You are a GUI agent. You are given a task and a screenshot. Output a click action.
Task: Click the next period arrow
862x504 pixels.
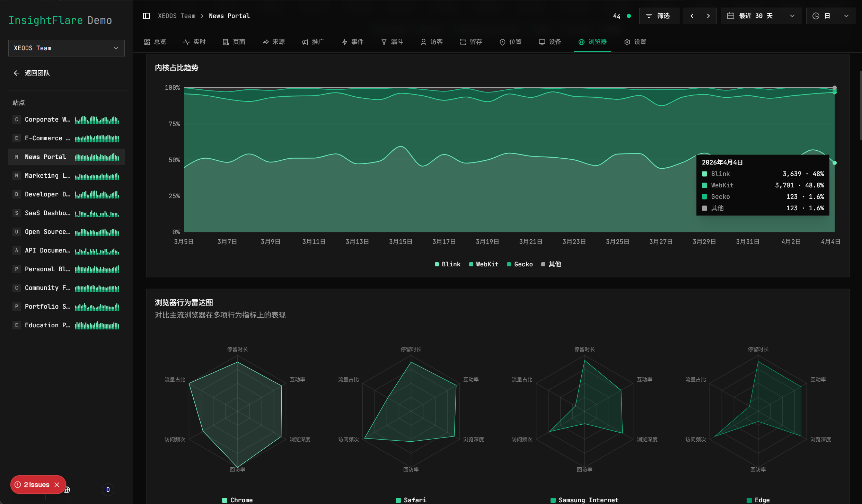pos(708,16)
